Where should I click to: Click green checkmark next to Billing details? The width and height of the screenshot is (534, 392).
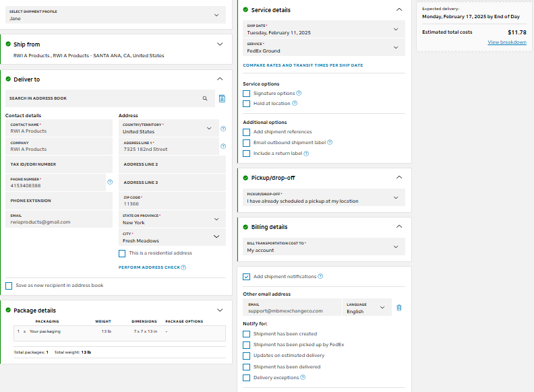[x=245, y=227]
